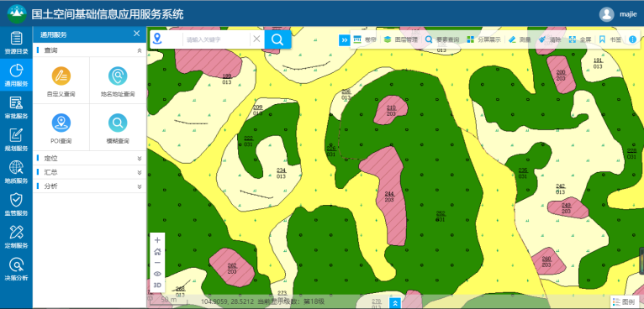Open the 监管服务 sidebar module
The image size is (644, 309).
[16, 205]
